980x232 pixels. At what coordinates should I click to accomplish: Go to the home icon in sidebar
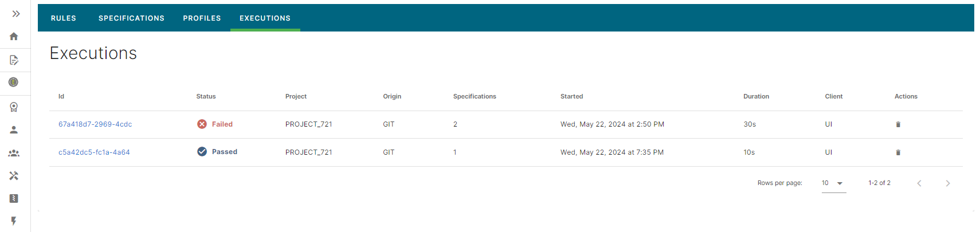pyautogui.click(x=14, y=37)
